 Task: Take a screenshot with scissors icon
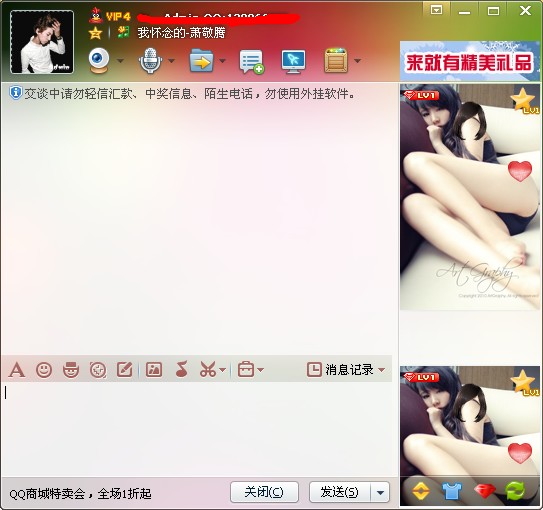tap(208, 370)
